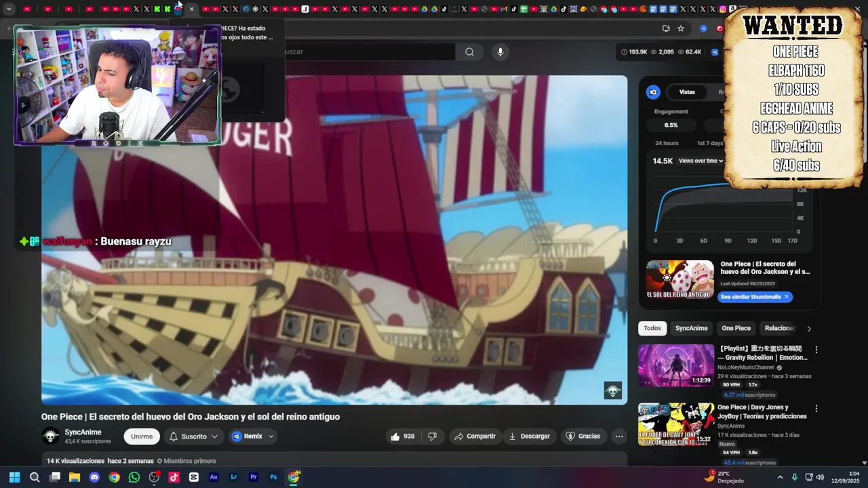Open the Windows Start menu
This screenshot has width=868, height=488.
tap(15, 477)
